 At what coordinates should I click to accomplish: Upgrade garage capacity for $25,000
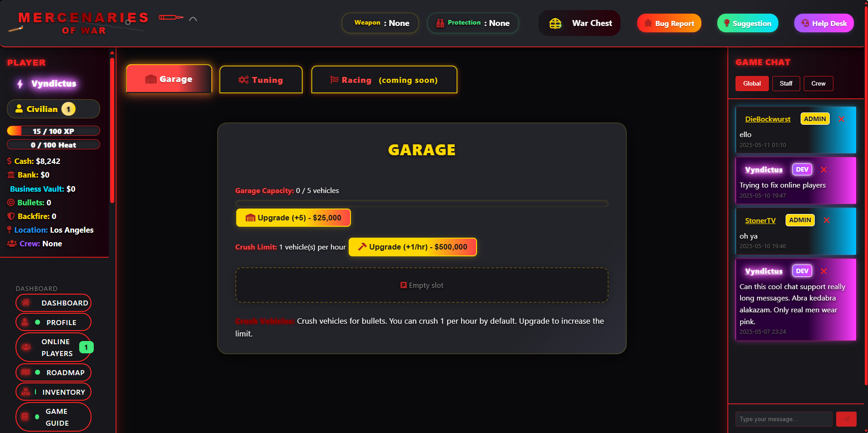[x=293, y=217]
